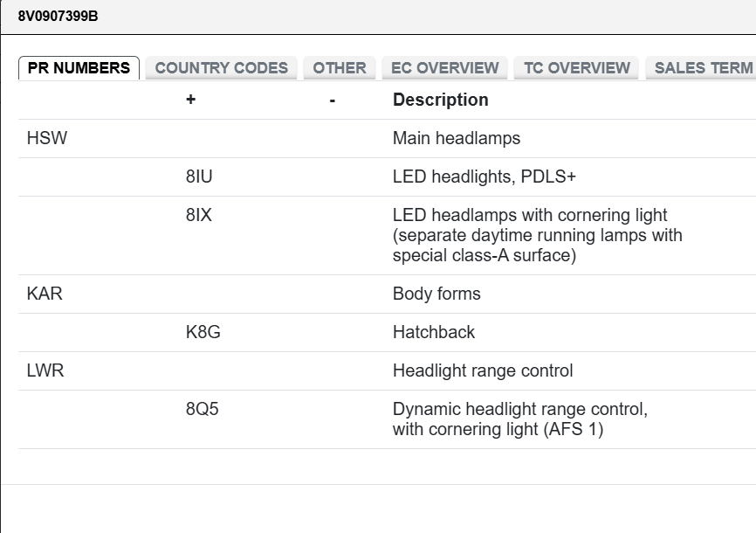Open the COUNTRY CODES tab
The height and width of the screenshot is (533, 756).
[221, 68]
